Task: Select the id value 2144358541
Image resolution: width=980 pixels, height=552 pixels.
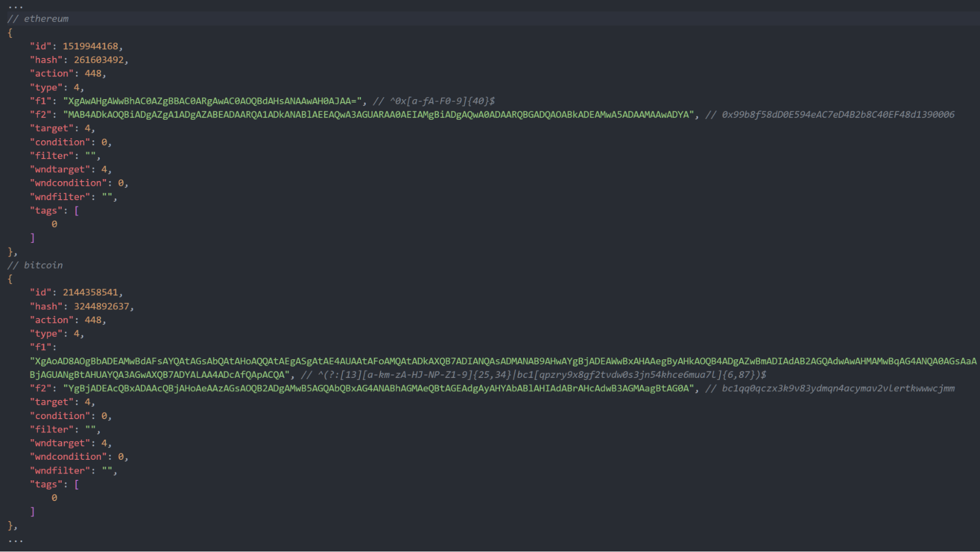Action: [90, 292]
